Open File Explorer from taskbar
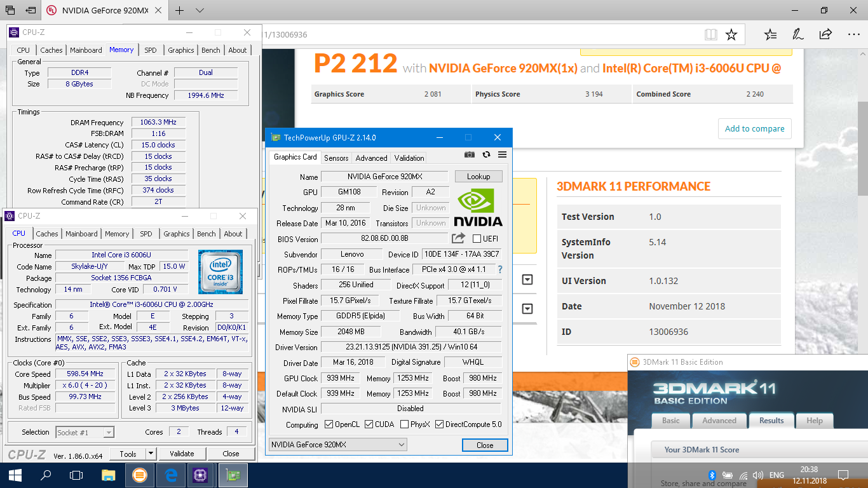Screen dimensions: 868x488 pyautogui.click(x=109, y=475)
